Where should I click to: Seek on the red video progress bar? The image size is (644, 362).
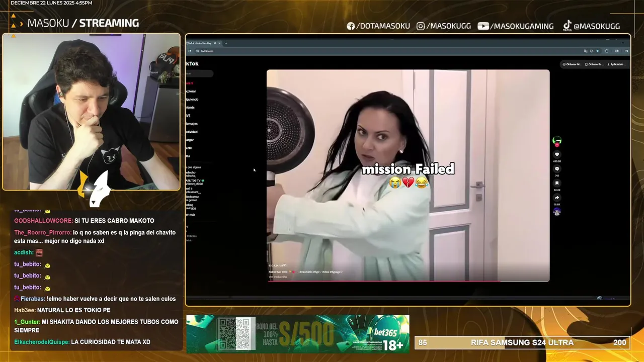point(408,281)
